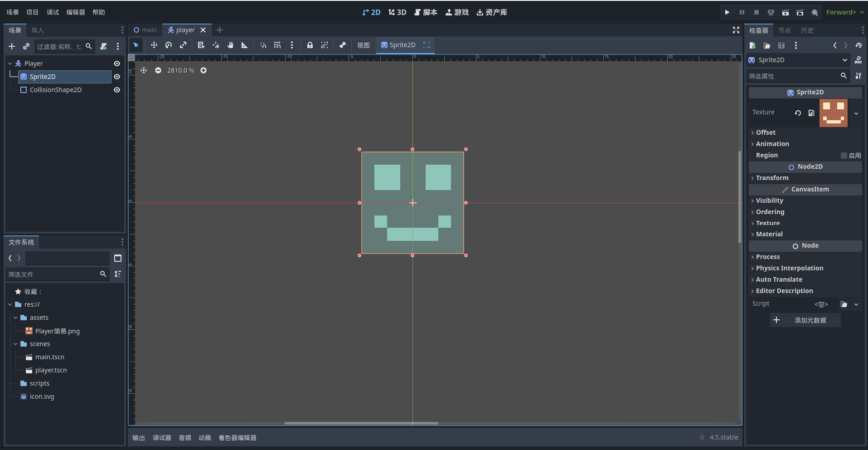868x450 pixels.
Task: Lock the selected node with padlock icon
Action: coord(310,45)
